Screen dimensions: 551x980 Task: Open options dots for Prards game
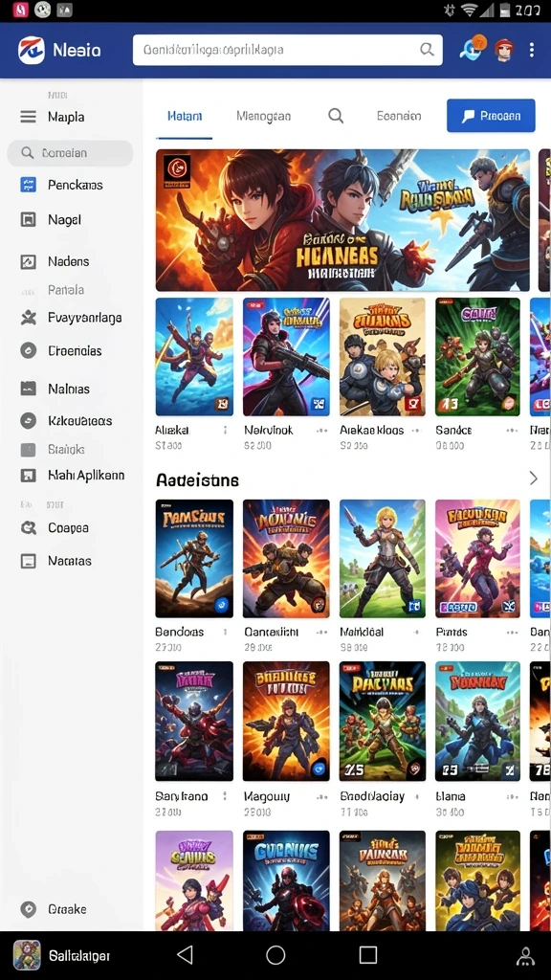point(513,632)
